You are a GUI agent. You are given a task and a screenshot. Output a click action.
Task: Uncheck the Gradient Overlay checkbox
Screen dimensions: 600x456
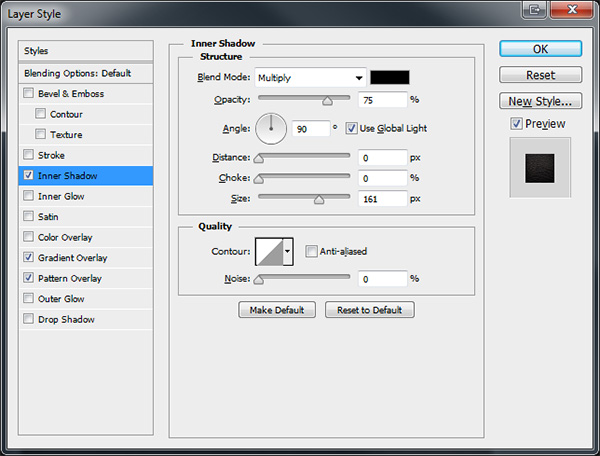pos(28,257)
